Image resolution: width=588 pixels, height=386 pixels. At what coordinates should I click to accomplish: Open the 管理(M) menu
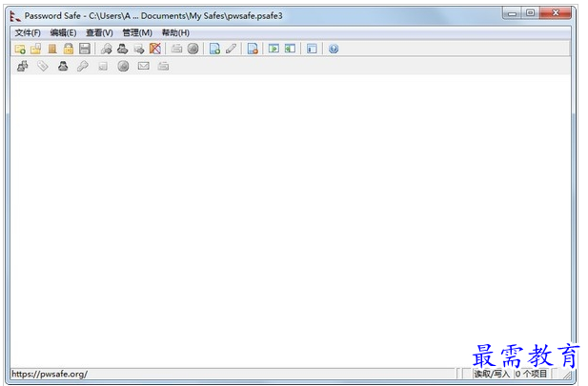(137, 33)
